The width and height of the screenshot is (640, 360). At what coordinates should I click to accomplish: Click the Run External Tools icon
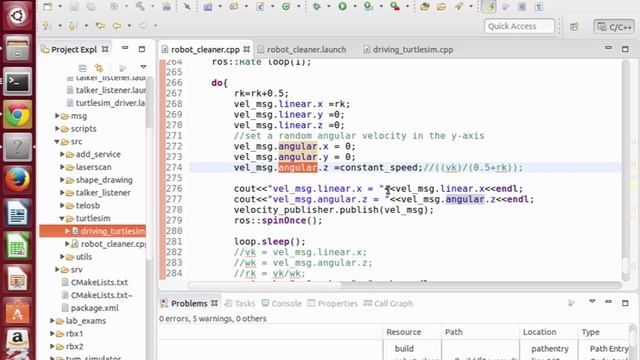click(x=395, y=6)
